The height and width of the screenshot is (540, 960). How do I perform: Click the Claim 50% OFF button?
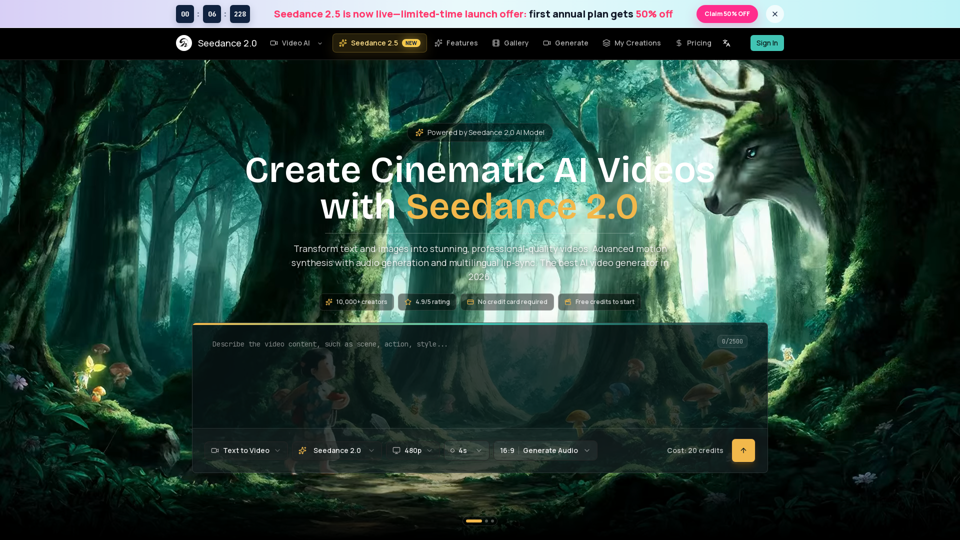pyautogui.click(x=727, y=13)
